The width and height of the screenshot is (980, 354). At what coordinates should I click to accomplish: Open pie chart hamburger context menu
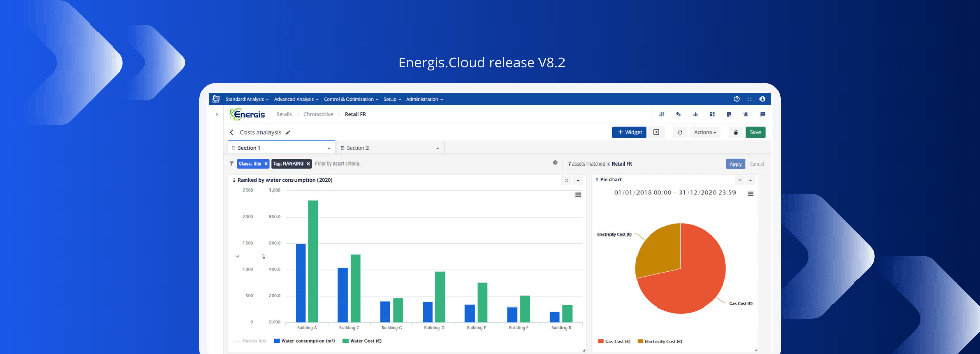(x=751, y=194)
